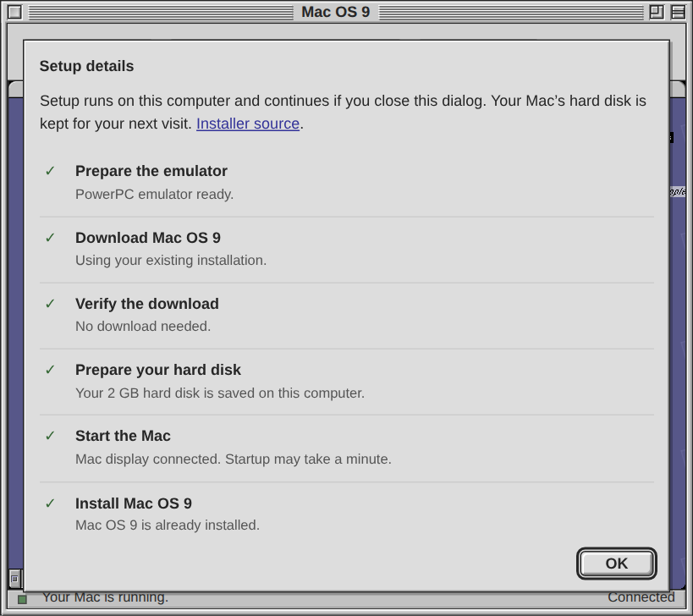Click the checkmark beside Download Mac OS 9
Screen dimensions: 693x616
click(x=50, y=238)
